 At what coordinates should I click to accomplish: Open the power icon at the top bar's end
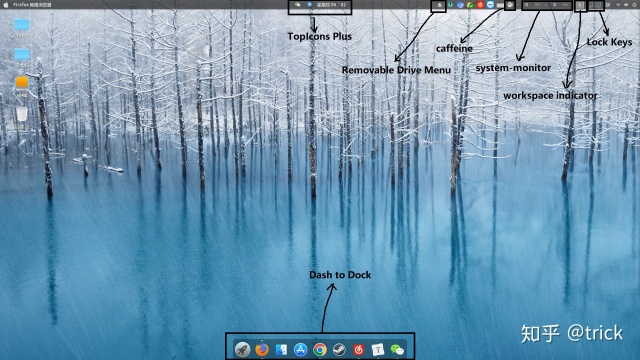[x=634, y=5]
